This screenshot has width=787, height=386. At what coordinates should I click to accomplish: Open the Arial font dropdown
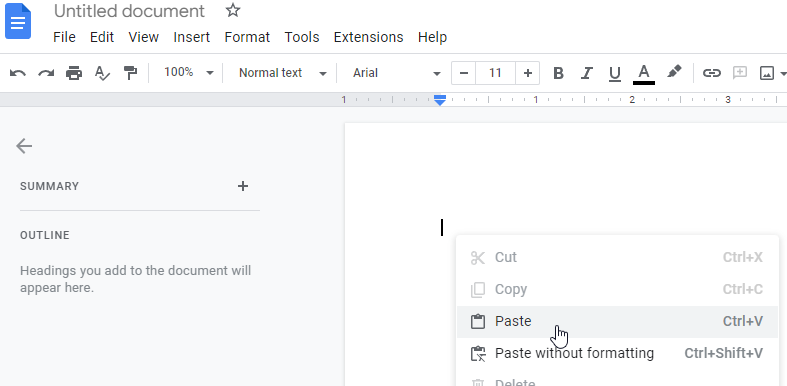[396, 73]
